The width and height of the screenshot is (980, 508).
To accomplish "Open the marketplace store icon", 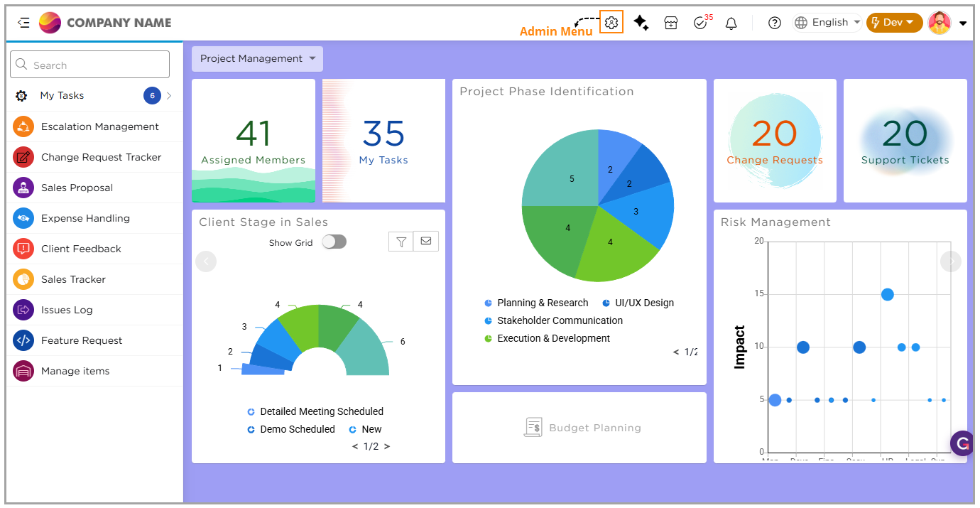I will [x=671, y=23].
